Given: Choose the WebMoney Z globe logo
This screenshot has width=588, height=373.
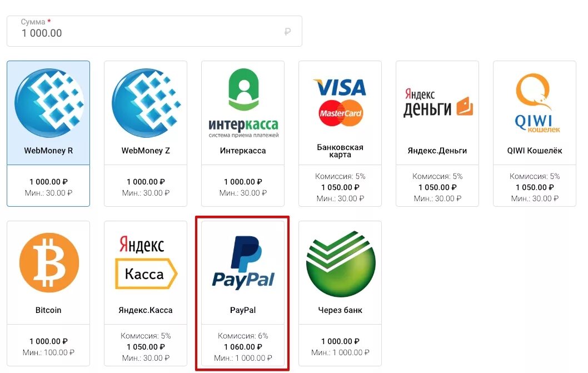Looking at the screenshot, I should [x=146, y=103].
